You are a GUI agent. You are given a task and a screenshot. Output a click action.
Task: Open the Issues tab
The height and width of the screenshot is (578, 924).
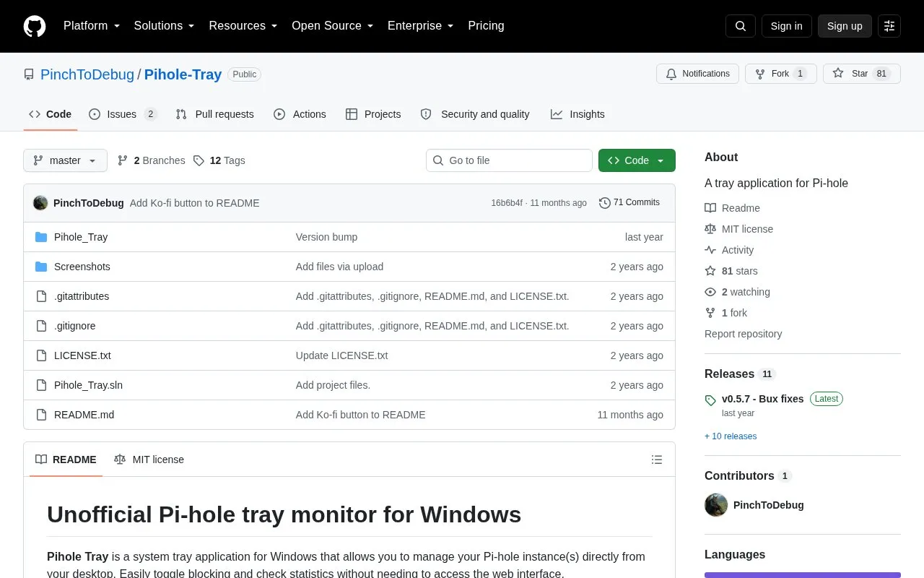pos(123,114)
